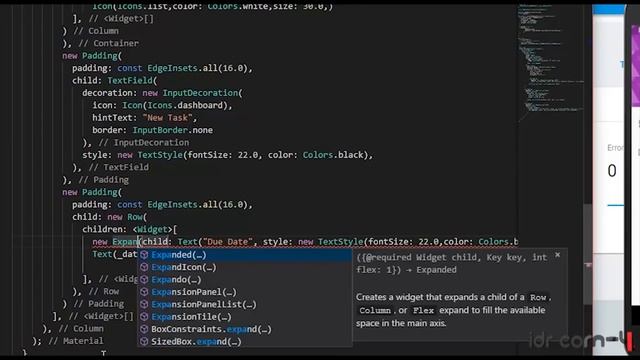Click the '// InputDecoration' closing comment

coord(144,142)
